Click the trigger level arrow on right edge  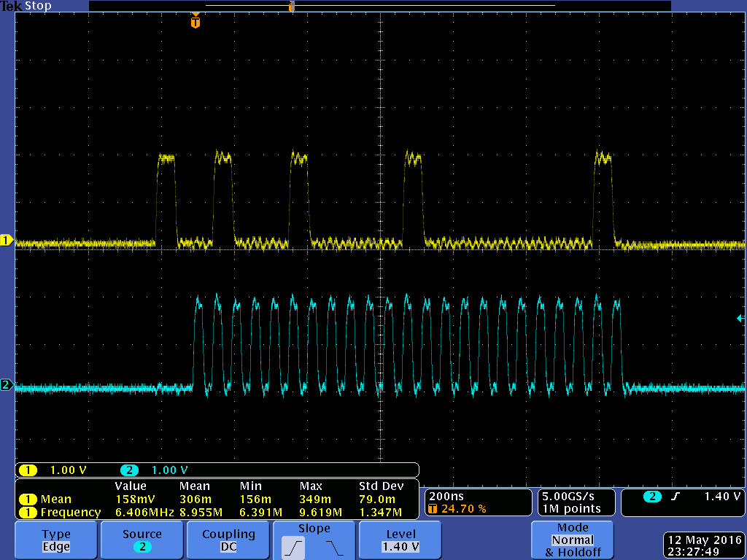tap(740, 318)
